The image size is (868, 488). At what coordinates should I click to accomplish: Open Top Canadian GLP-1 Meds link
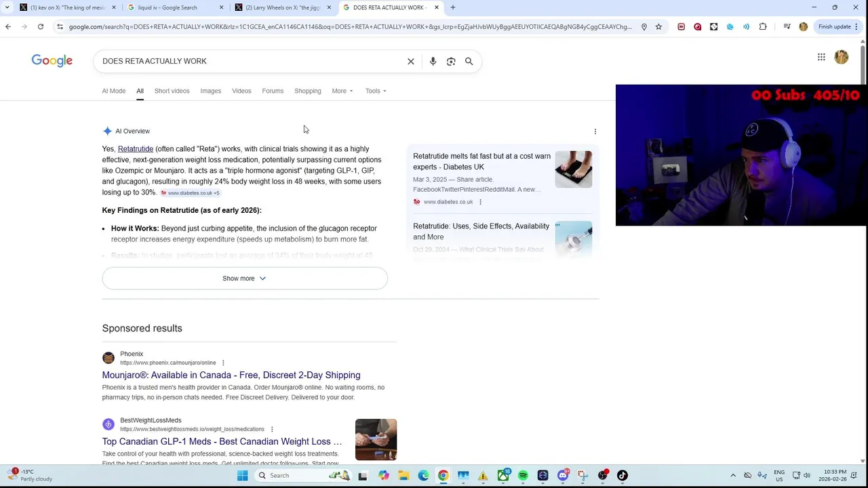222,442
